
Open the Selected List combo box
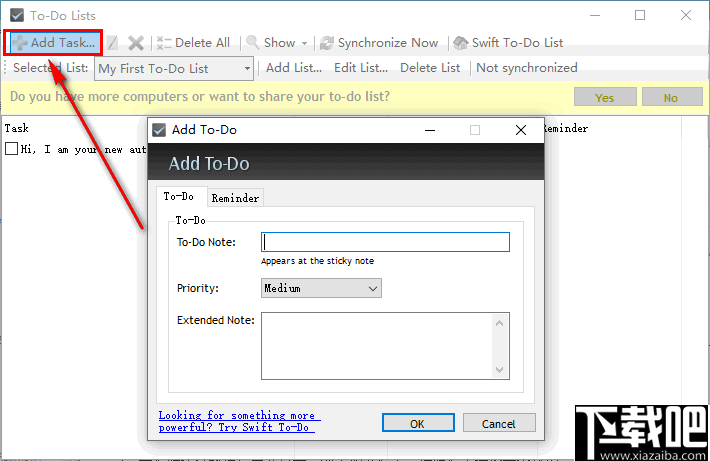(x=174, y=68)
